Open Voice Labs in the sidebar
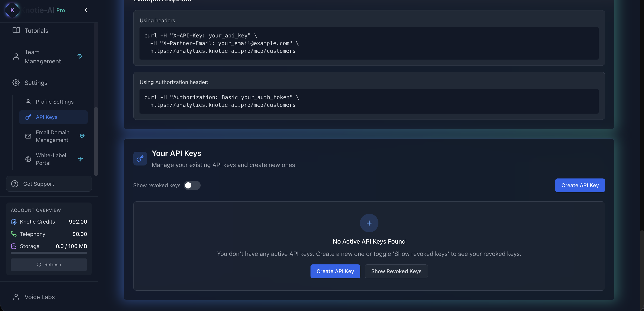This screenshot has width=644, height=311. click(x=39, y=297)
